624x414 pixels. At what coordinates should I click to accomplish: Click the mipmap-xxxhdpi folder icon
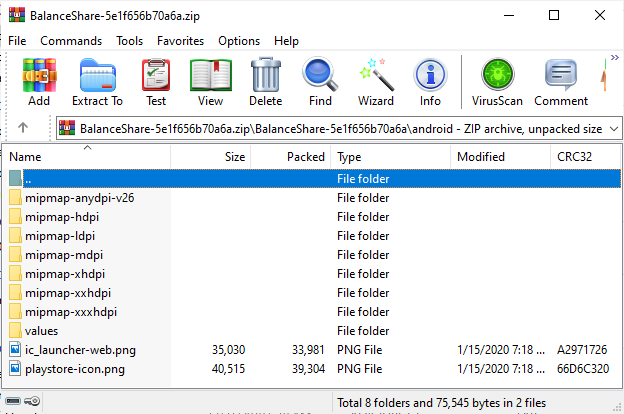pos(15,312)
